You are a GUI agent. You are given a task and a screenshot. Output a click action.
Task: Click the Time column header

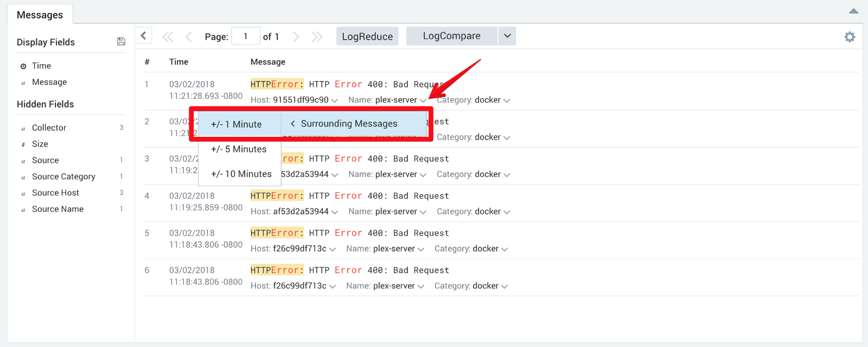tap(178, 62)
